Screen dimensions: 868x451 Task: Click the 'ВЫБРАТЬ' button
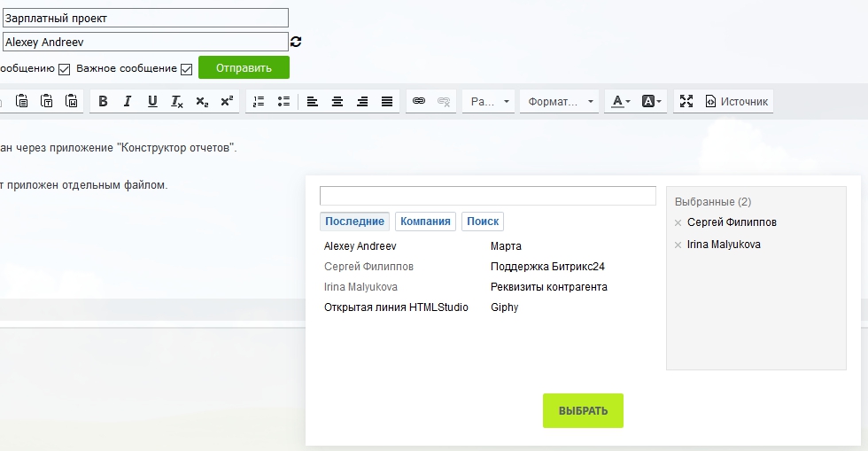[x=583, y=411]
